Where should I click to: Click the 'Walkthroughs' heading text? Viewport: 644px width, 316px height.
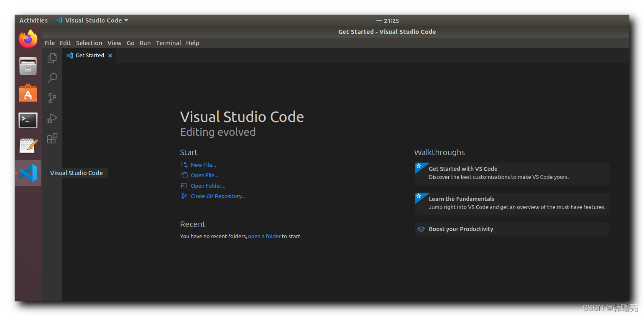[x=440, y=153]
